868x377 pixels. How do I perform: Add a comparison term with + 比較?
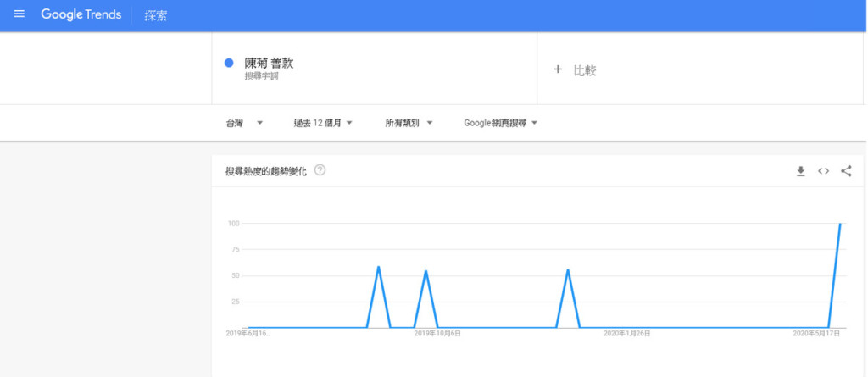(x=576, y=70)
